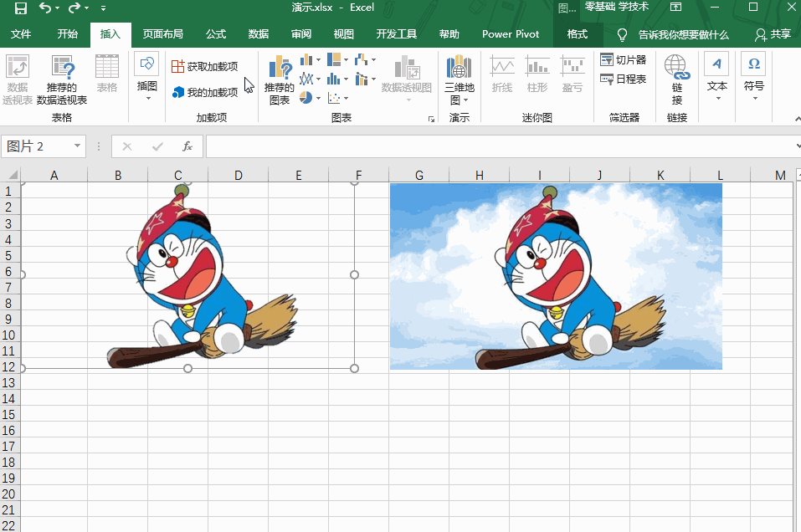Click the 切片器 slicer button
Image resolution: width=801 pixels, height=532 pixels.
(624, 59)
